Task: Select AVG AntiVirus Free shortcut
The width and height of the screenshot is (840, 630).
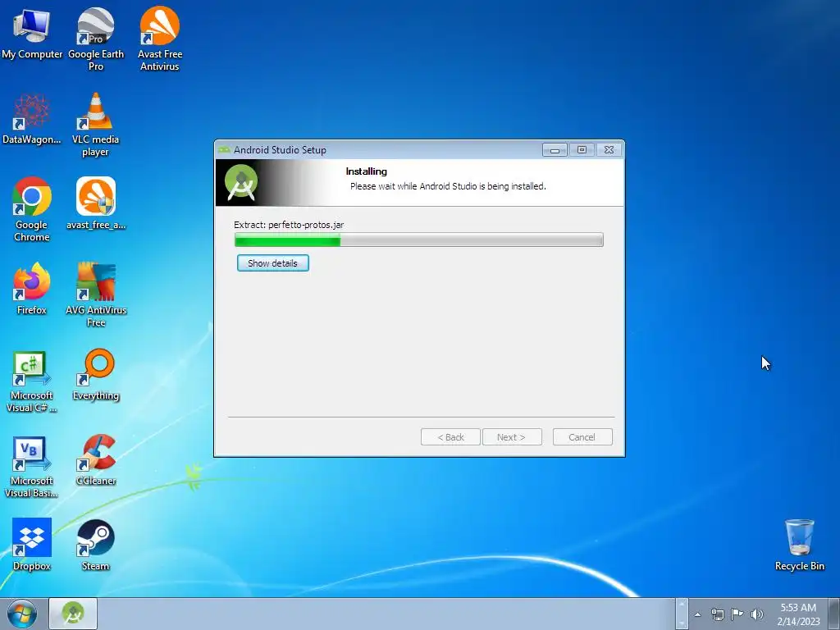Action: point(96,294)
